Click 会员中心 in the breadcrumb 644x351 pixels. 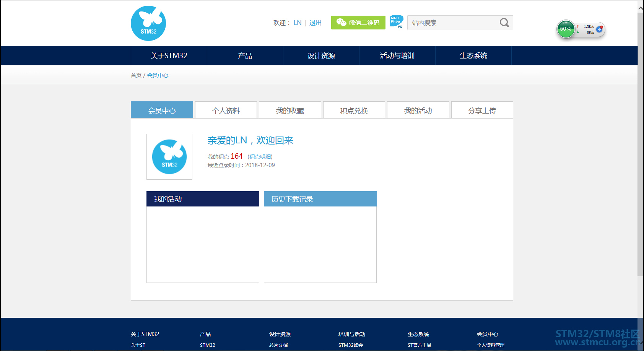tap(158, 75)
